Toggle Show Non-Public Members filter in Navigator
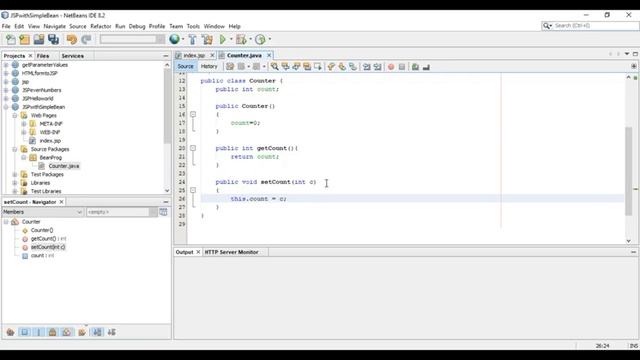 pyautogui.click(x=53, y=332)
